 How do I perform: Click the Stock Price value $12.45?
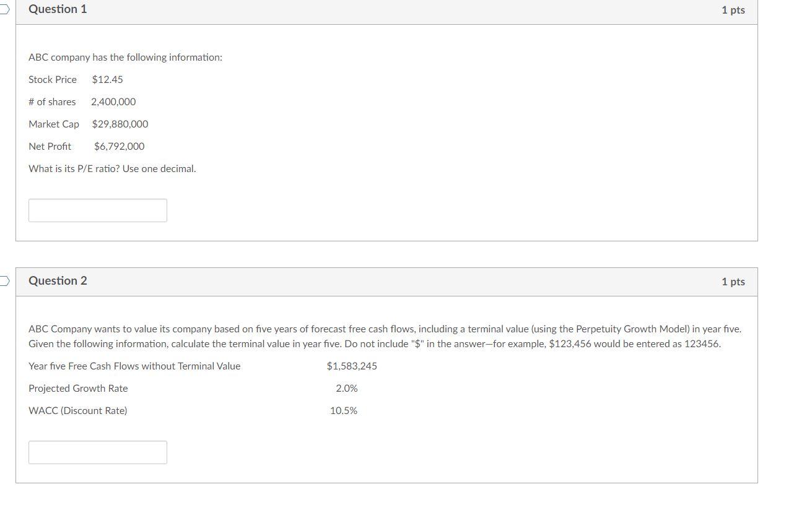(107, 79)
